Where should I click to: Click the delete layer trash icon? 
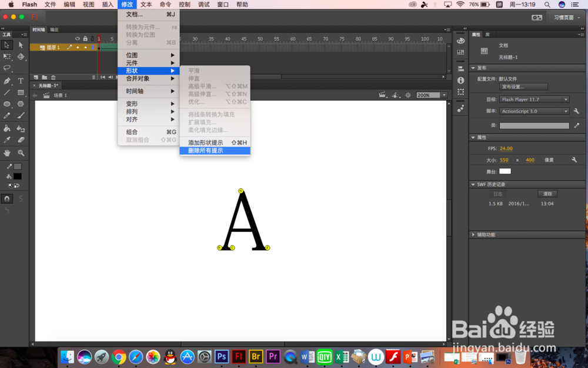[x=54, y=77]
